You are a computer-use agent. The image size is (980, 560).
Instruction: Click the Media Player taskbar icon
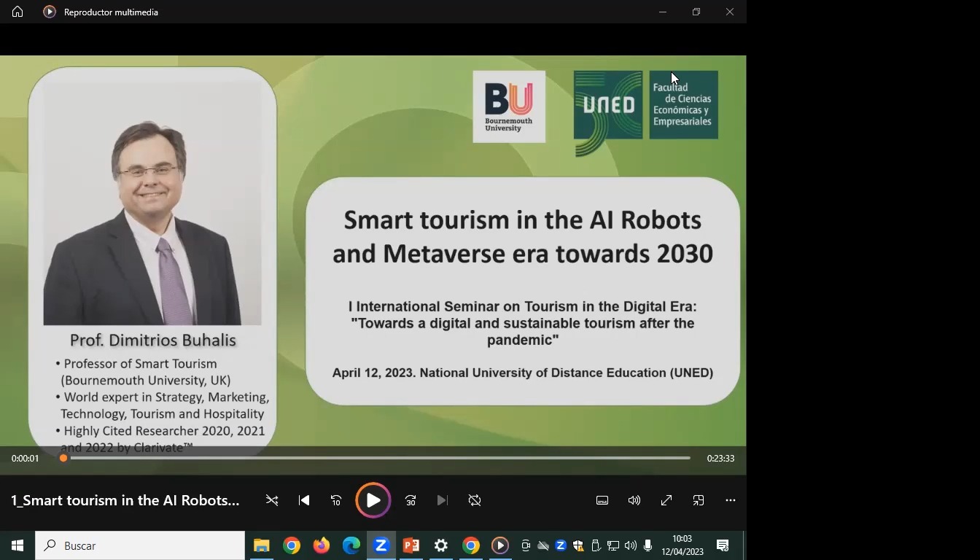500,545
